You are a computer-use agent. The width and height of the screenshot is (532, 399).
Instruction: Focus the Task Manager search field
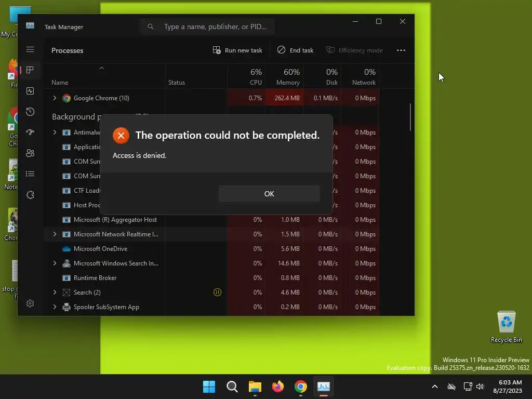207,26
